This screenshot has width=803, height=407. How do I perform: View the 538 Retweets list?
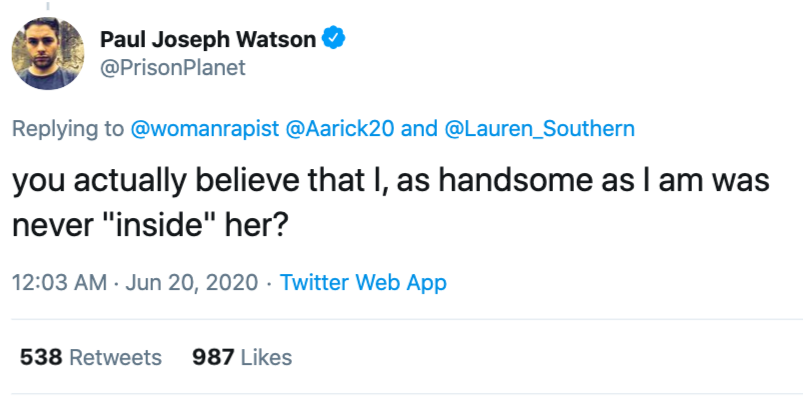tap(90, 357)
